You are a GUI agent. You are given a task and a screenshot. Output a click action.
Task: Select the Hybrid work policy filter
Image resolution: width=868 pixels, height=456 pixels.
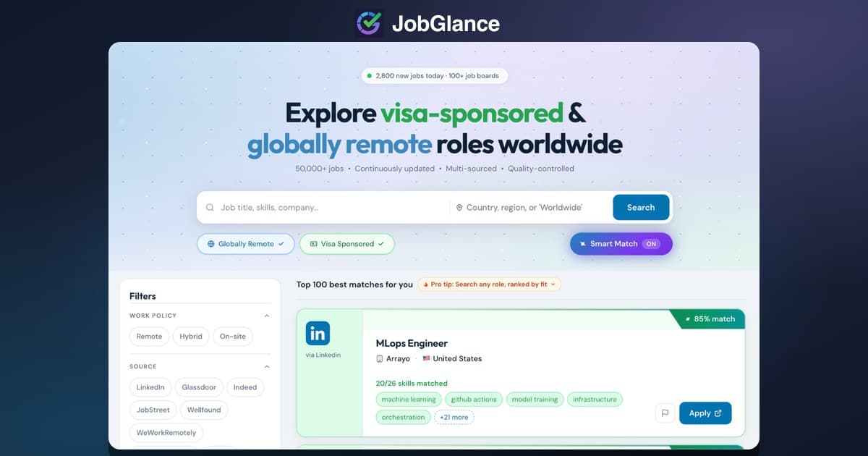click(191, 337)
